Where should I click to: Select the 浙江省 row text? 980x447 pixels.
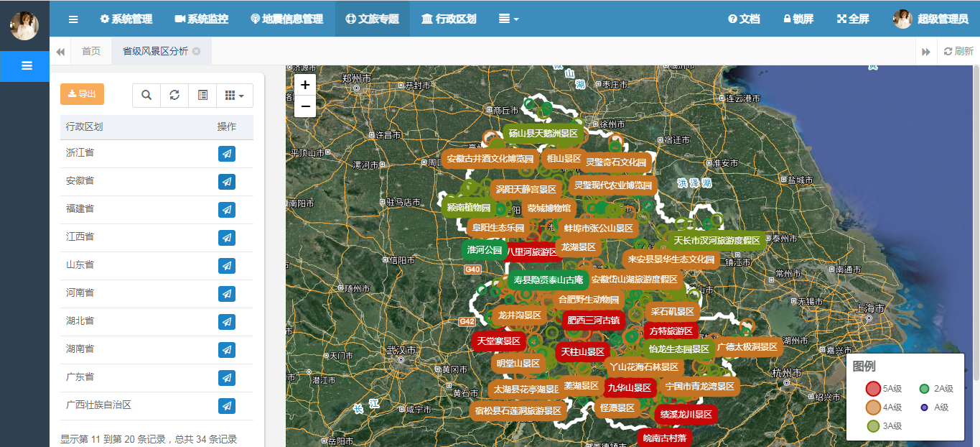pos(80,153)
